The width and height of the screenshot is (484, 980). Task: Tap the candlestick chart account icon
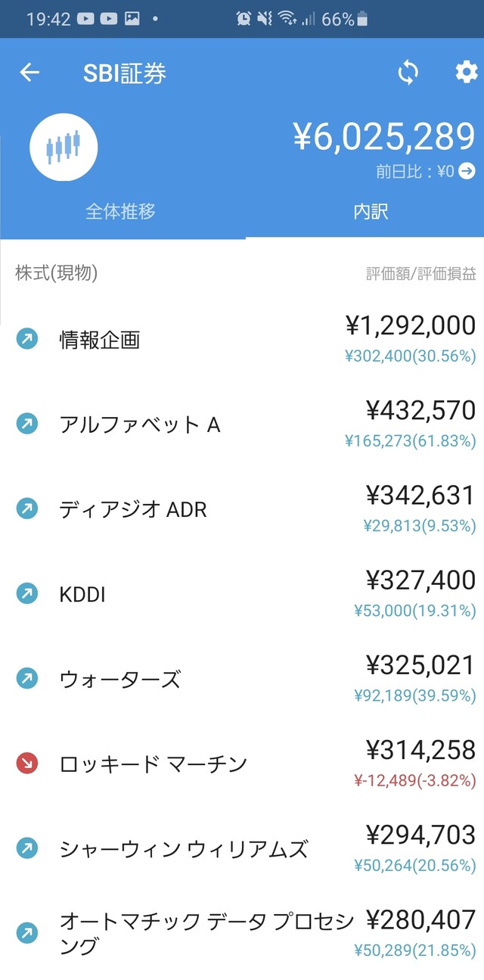[x=64, y=148]
